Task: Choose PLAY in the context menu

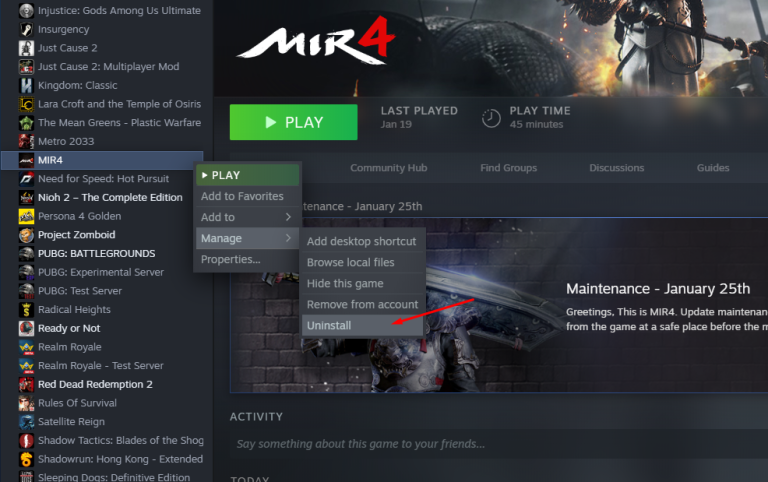Action: coord(248,175)
